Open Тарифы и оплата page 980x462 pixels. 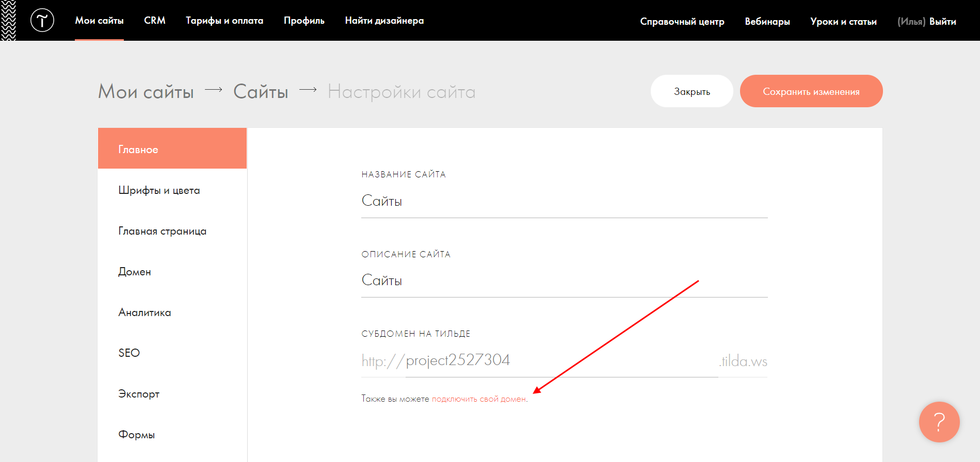coord(224,21)
